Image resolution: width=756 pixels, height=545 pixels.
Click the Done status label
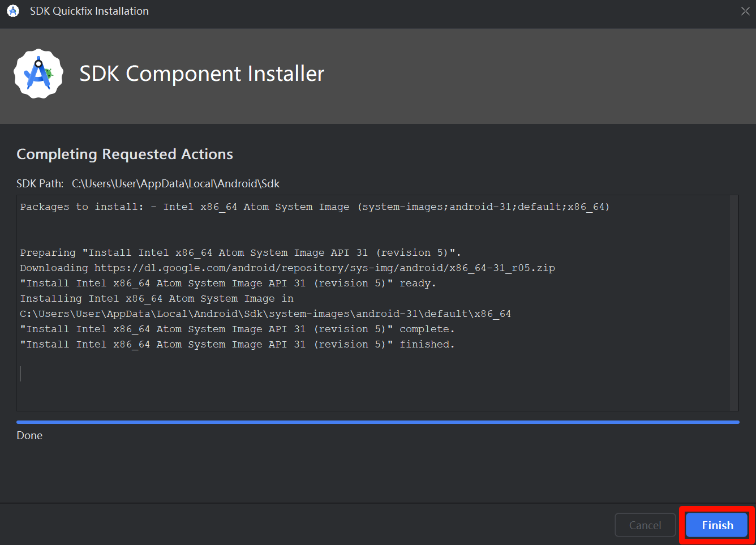29,435
